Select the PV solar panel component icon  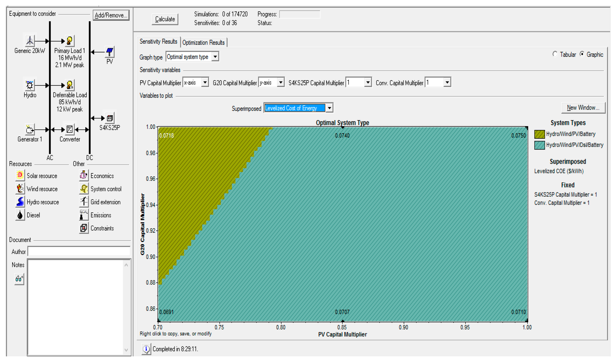(109, 52)
